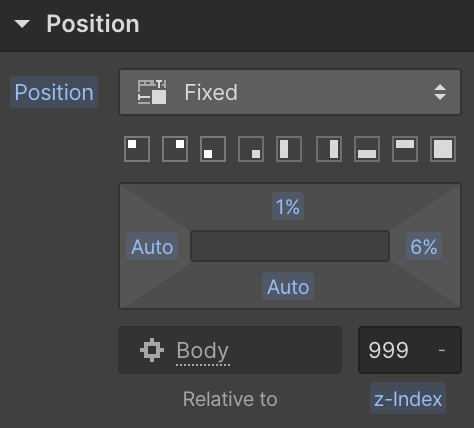This screenshot has width=474, height=428.
Task: Apply the full cover position preset
Action: (443, 149)
